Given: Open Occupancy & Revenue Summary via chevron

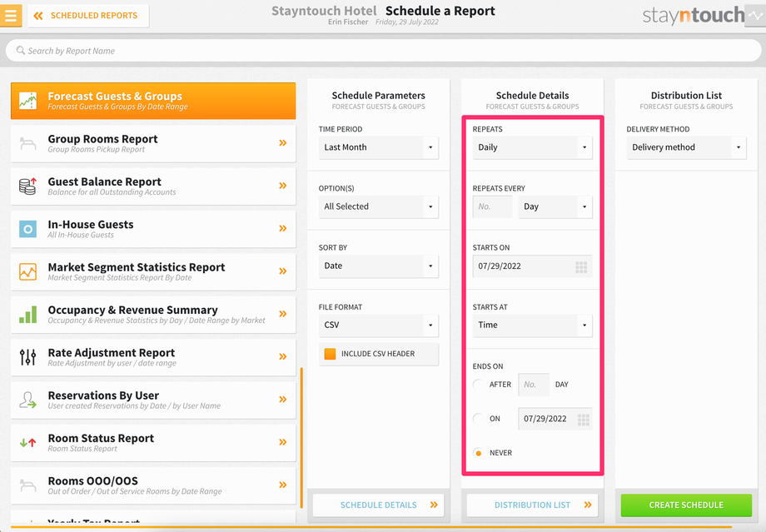Looking at the screenshot, I should [x=283, y=314].
